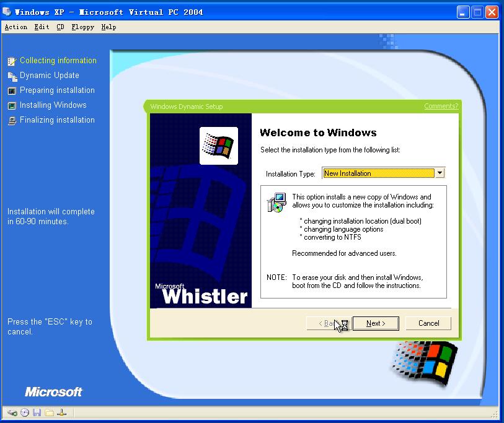
Task: Click the setup CD computer icon
Action: click(276, 203)
